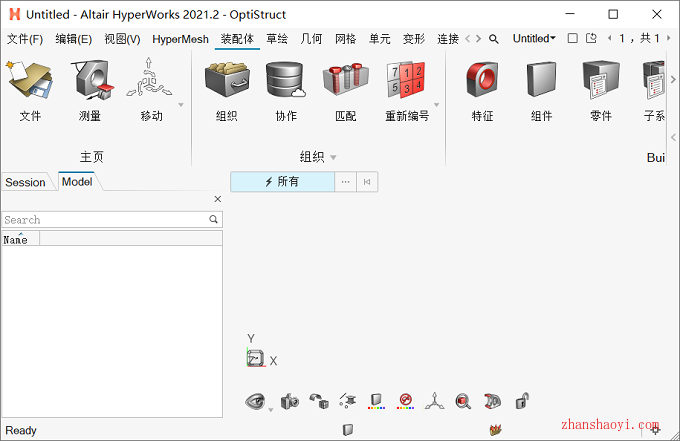Click the red section cut icon
This screenshot has height=441, width=680.
[493, 402]
